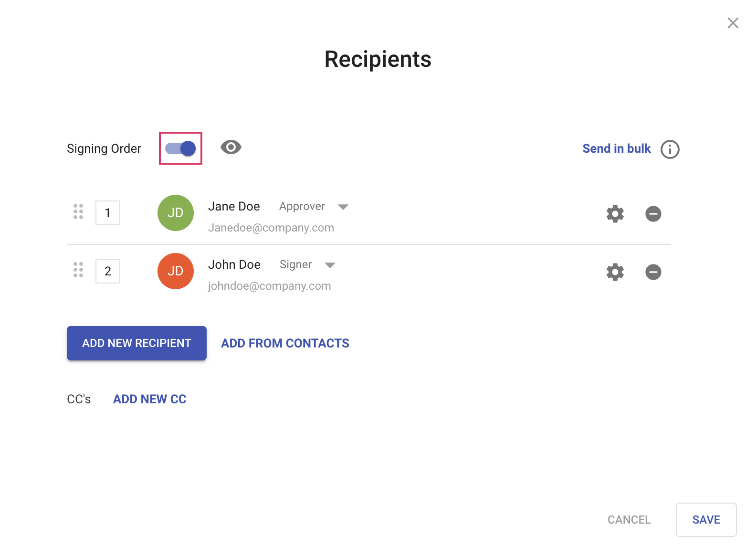
Task: Choose Add From Contacts
Action: click(285, 343)
